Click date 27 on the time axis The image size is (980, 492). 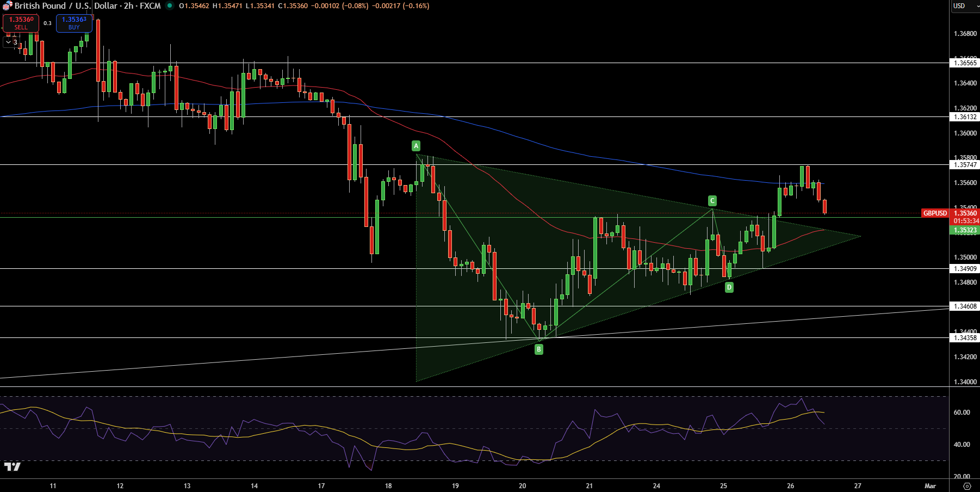858,486
